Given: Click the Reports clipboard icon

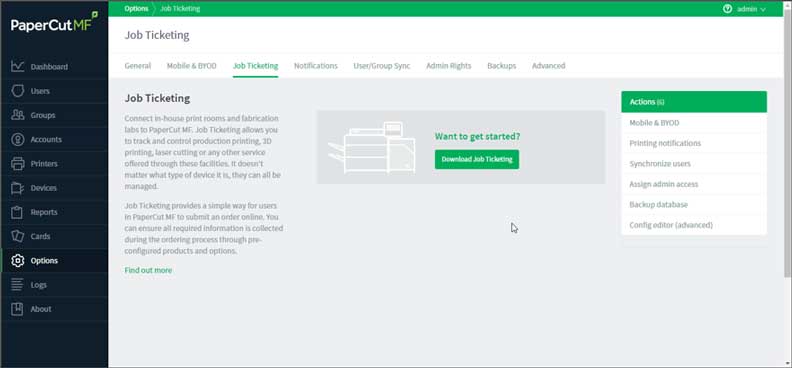Looking at the screenshot, I should tap(18, 212).
